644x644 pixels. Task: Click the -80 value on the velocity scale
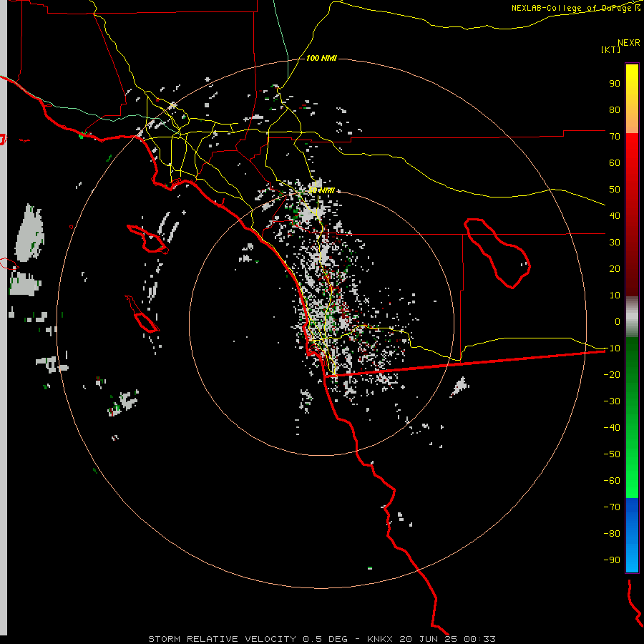612,534
